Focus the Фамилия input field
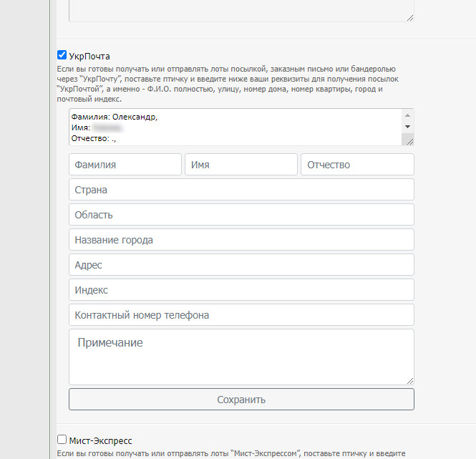Screen dimensions: 476x459 pos(125,165)
